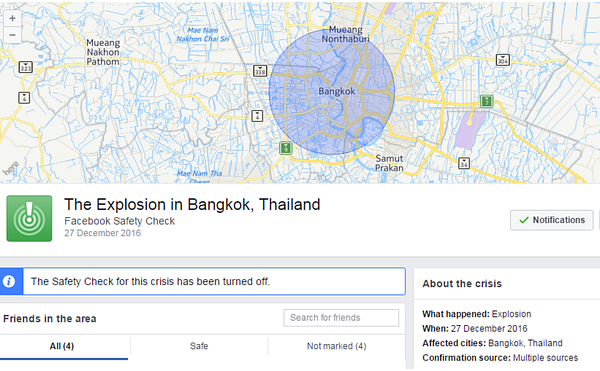The width and height of the screenshot is (600, 371).
Task: Switch to the All (4) tab
Action: click(62, 346)
